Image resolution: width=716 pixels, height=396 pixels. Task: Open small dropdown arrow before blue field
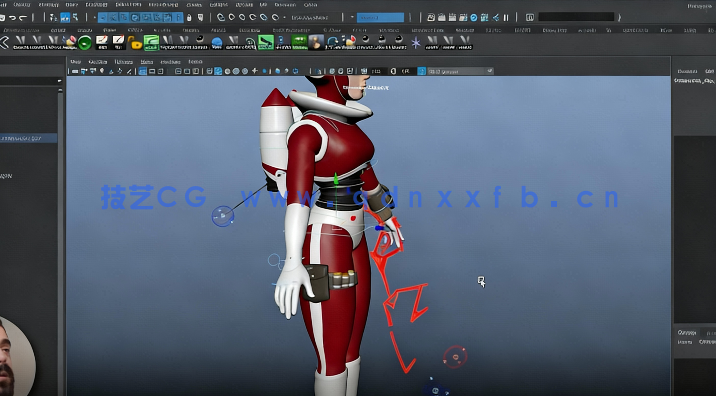coord(352,18)
